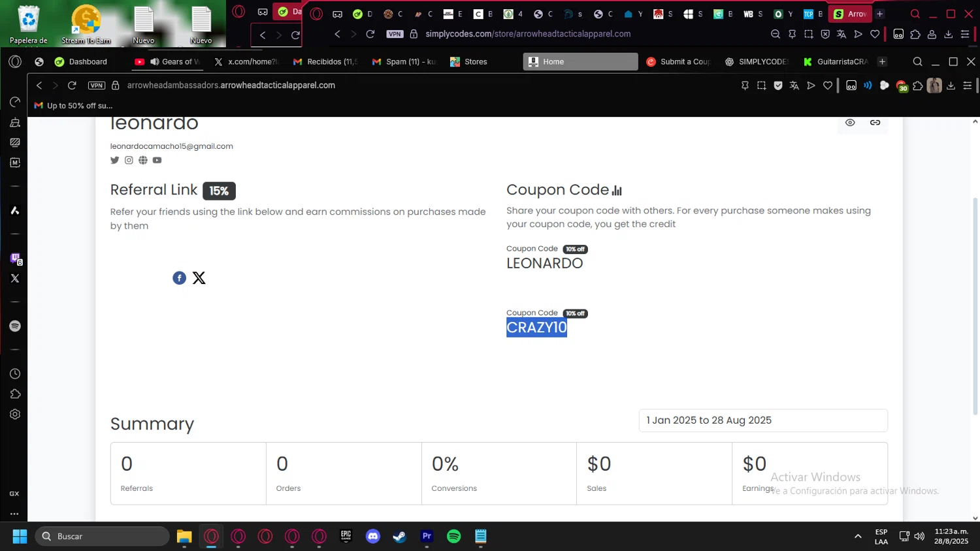Open Spotify from the taskbar

(453, 537)
